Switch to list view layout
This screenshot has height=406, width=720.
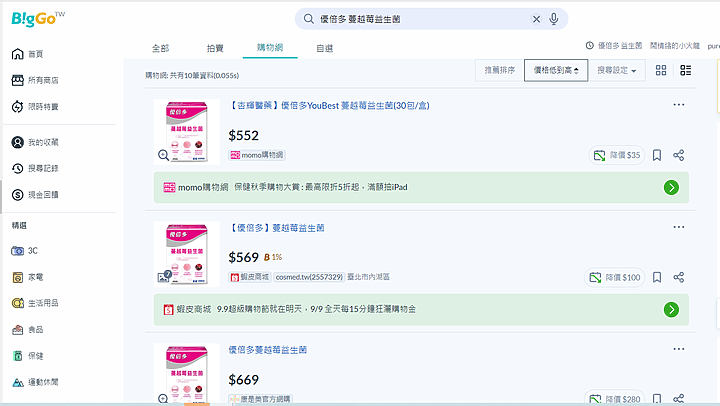coord(686,70)
